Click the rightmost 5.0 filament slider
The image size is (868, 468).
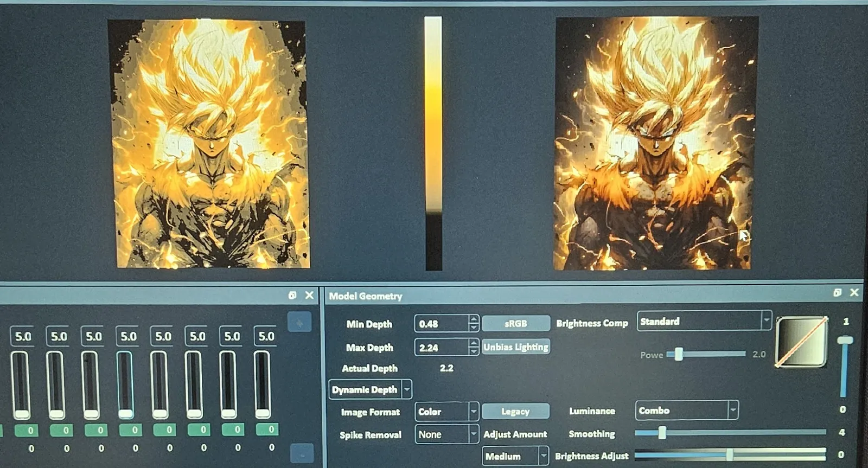pyautogui.click(x=262, y=385)
